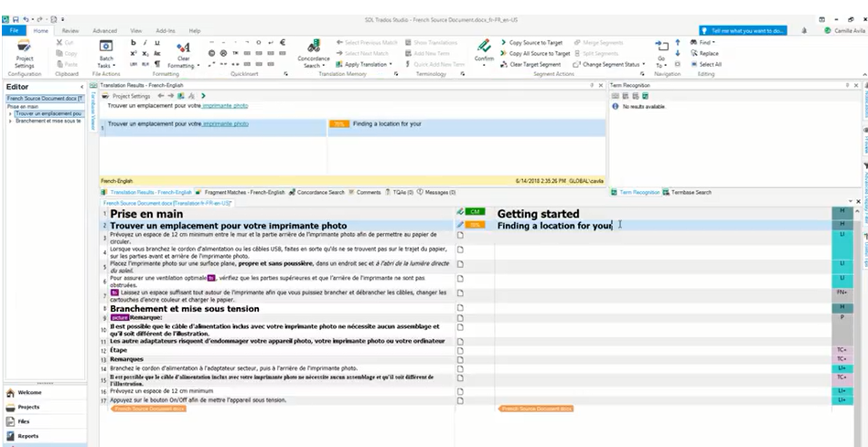Insert euro symbol from QuickInsert

[x=283, y=42]
